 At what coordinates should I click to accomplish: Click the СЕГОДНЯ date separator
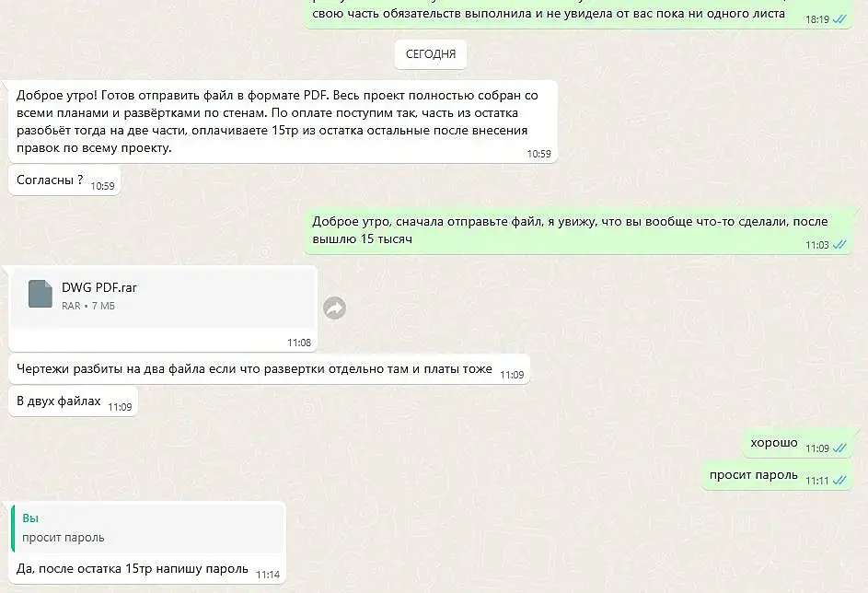(431, 54)
